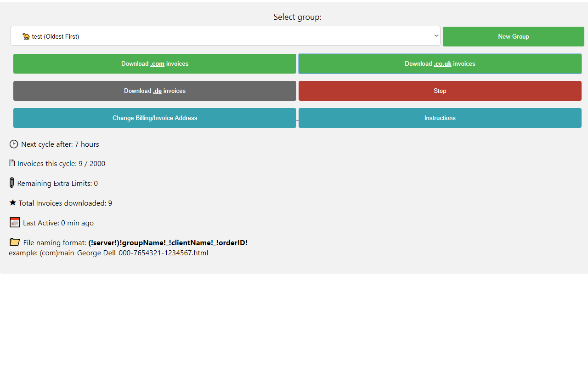Click the 'Next cycle after: 7 hours' text
The width and height of the screenshot is (588, 368).
click(x=60, y=144)
